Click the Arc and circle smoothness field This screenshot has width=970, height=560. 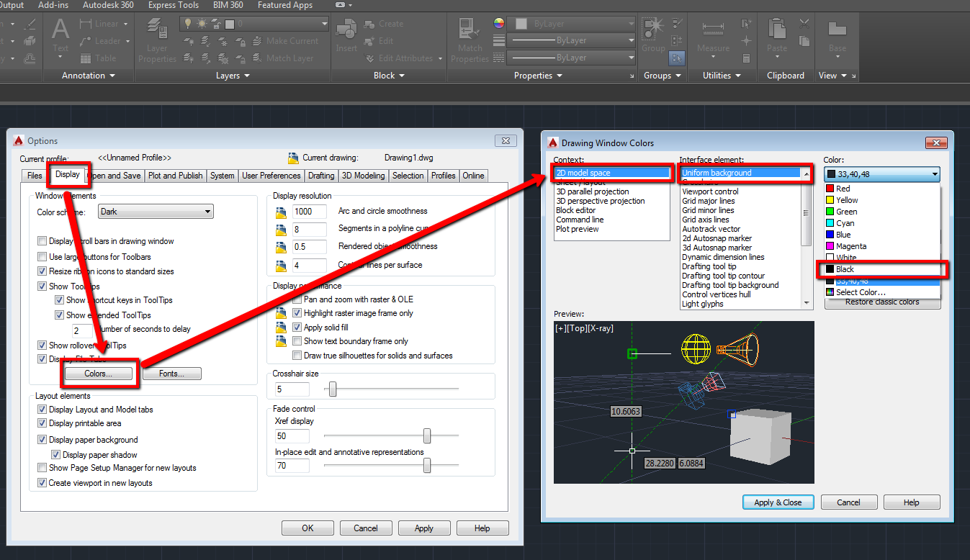[x=311, y=212]
